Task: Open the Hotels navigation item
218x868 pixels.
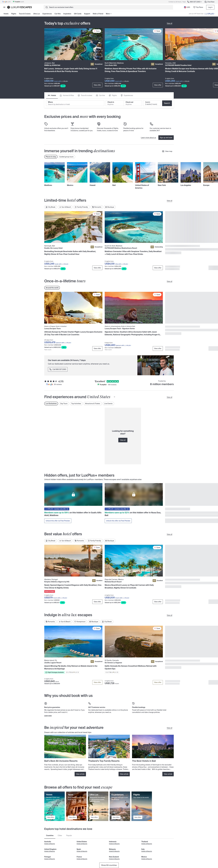Action: (6, 14)
